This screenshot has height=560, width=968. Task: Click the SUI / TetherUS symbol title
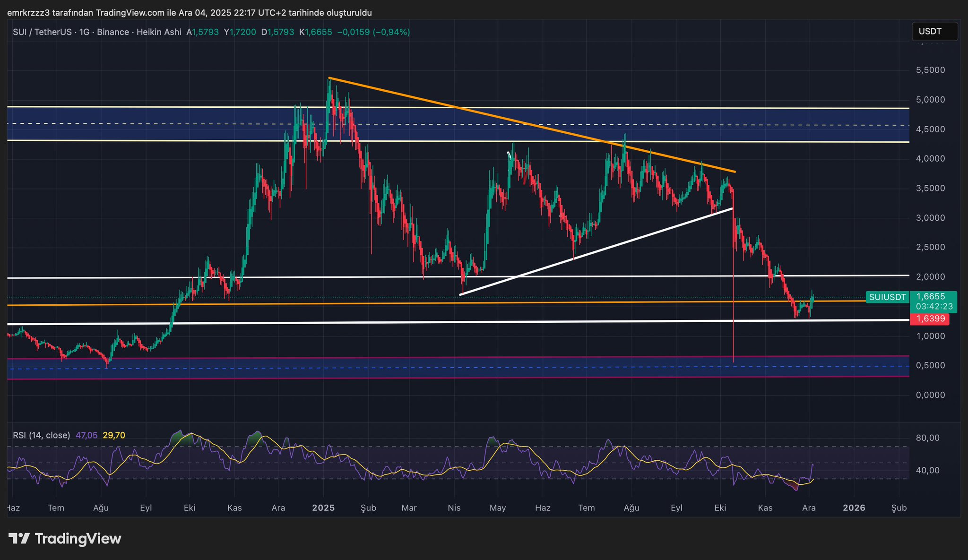click(x=42, y=32)
